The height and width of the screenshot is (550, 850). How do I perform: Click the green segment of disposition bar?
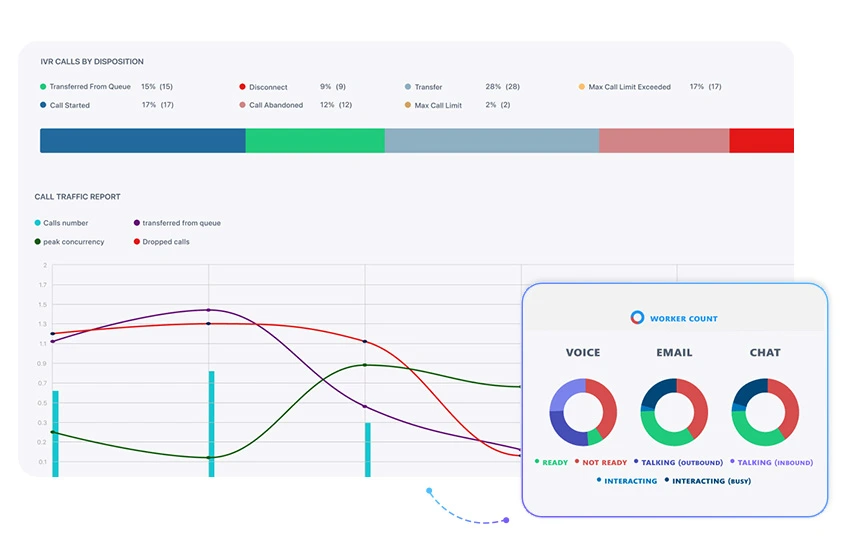point(314,141)
